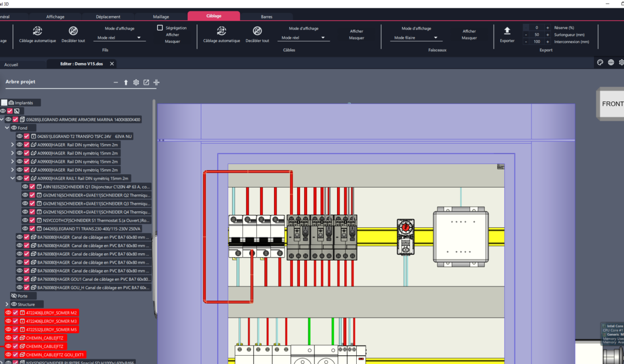Uncheck LEGRAND ARMOIRE MARINA checkbox
Screen dimensions: 624x364
(16, 120)
